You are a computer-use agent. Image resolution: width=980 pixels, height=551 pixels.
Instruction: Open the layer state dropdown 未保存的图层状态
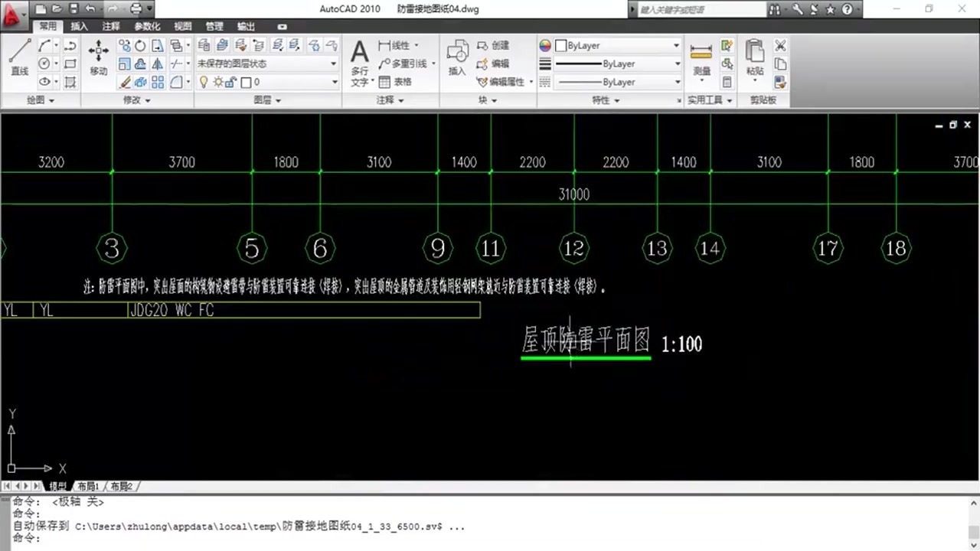tap(267, 64)
